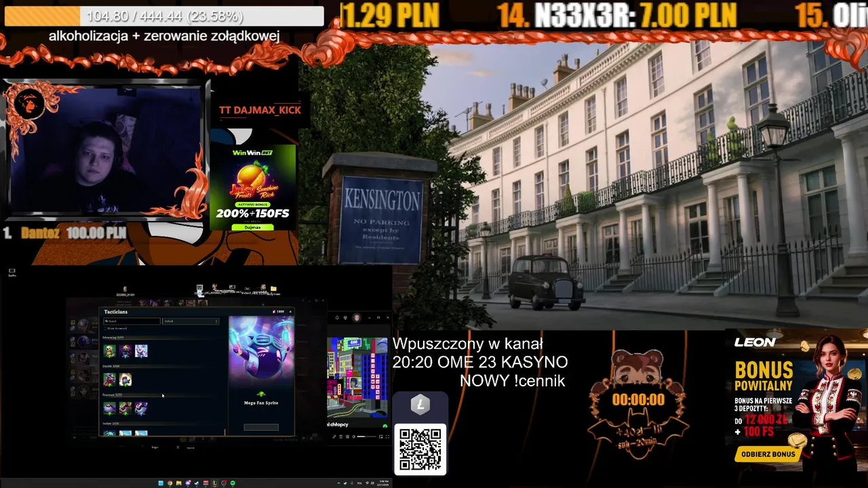Click the Tacticians list scrollbar
This screenshot has height=488, width=868.
224,432
